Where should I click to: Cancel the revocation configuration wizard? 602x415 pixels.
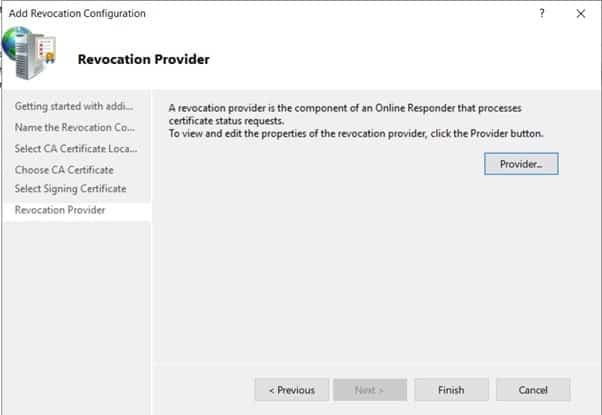(534, 390)
